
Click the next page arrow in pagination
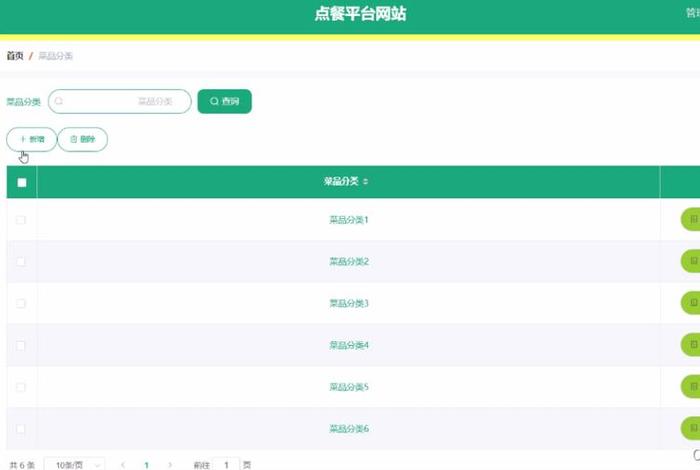pyautogui.click(x=170, y=465)
